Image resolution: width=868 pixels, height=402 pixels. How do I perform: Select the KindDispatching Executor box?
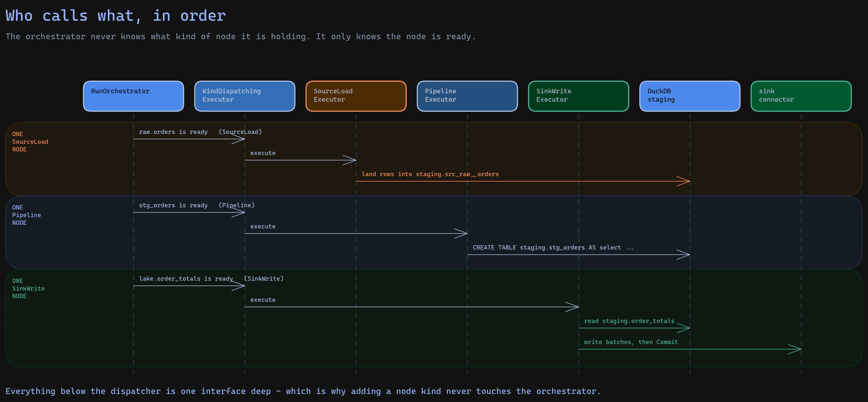point(245,96)
